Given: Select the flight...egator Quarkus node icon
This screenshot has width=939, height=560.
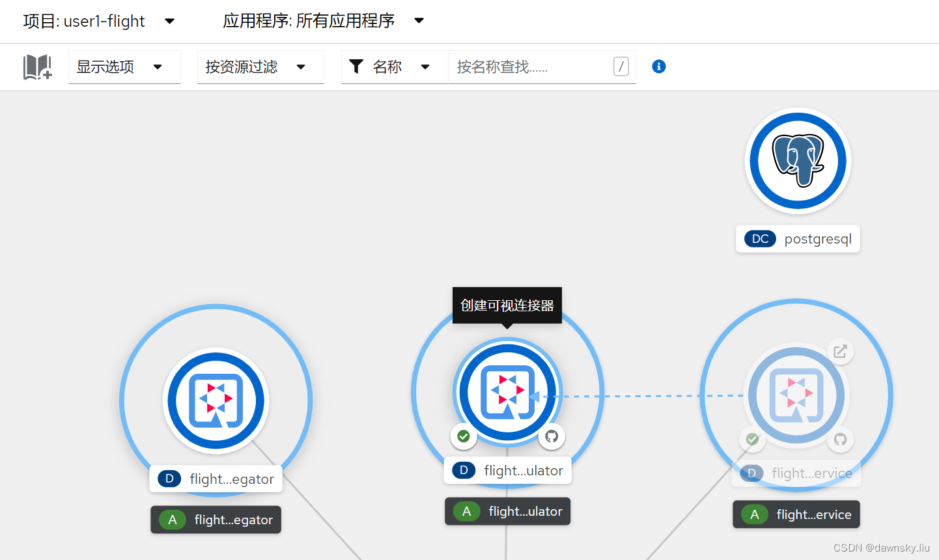Looking at the screenshot, I should coord(216,400).
